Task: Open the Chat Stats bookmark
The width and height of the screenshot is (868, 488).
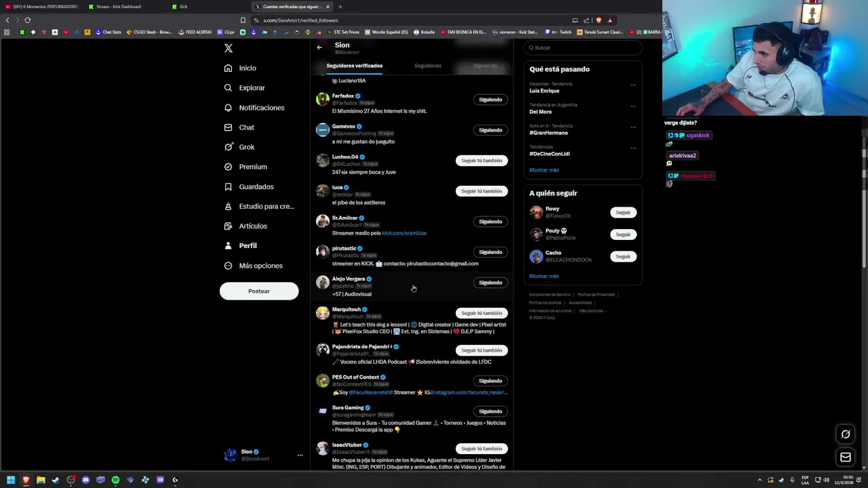Action: pos(108,32)
